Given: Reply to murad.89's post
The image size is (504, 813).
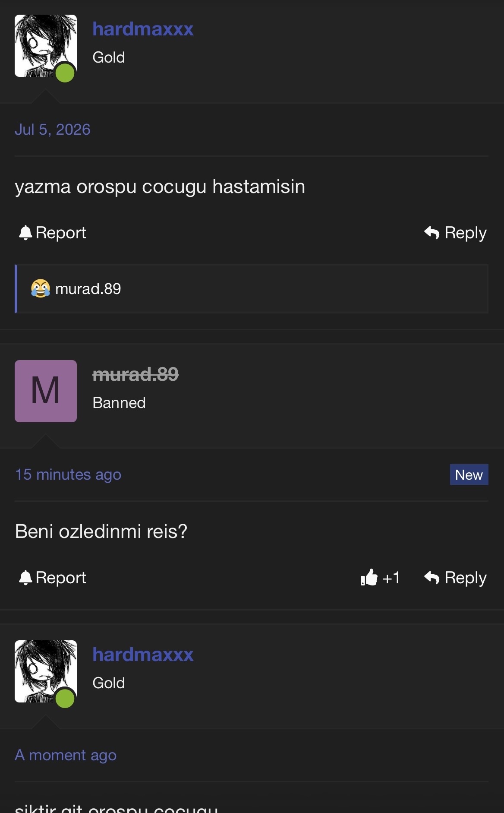Looking at the screenshot, I should tap(455, 578).
